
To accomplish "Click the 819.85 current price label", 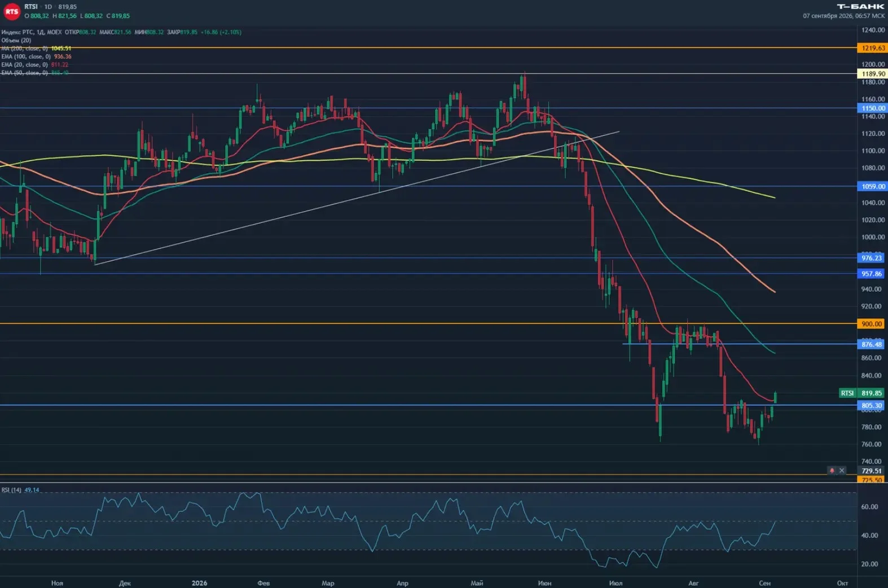I will (x=872, y=393).
